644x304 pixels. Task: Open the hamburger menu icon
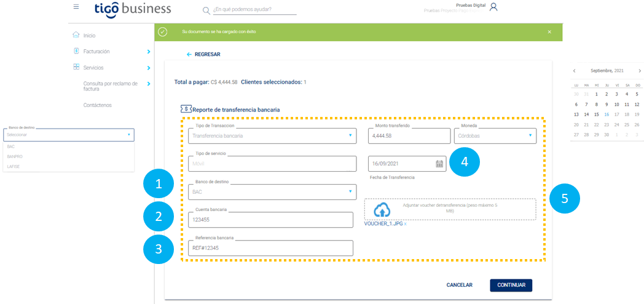[76, 7]
